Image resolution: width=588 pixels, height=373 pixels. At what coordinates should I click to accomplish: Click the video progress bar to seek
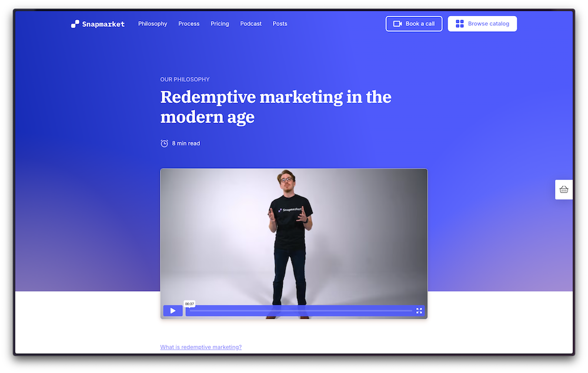(x=300, y=311)
